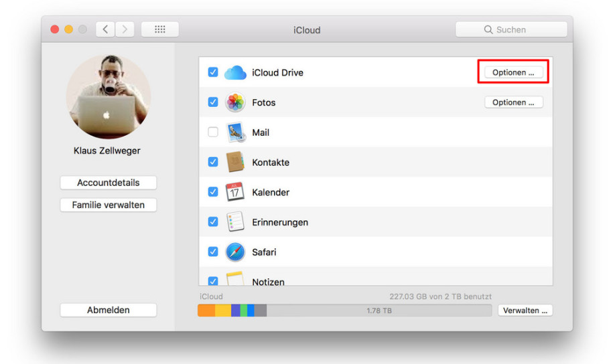Viewport: 613px width, 364px height.
Task: Click the green storage bar segment
Action: point(244,310)
